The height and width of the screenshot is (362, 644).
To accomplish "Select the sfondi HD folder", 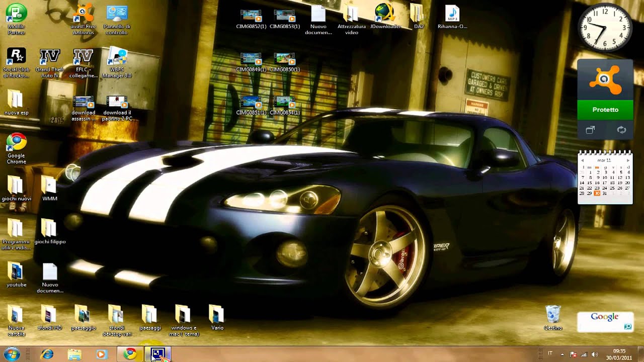I will [x=50, y=318].
